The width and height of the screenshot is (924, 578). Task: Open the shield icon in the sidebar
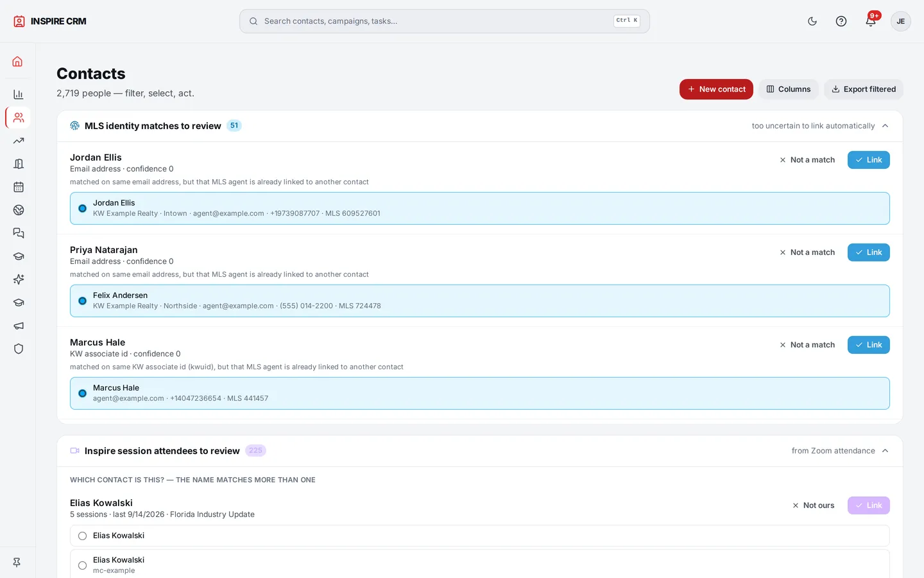[18, 349]
